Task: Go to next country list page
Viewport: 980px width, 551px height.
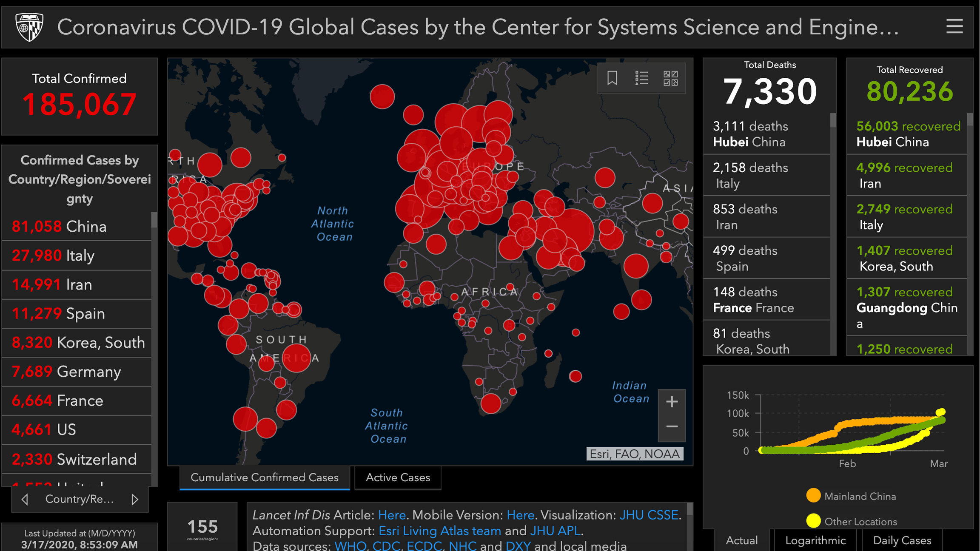Action: coord(135,499)
